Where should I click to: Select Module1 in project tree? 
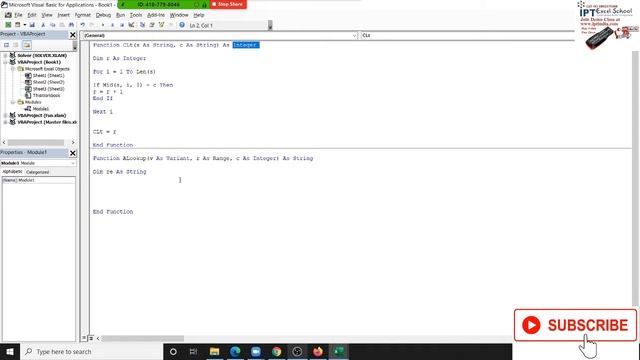coord(40,109)
